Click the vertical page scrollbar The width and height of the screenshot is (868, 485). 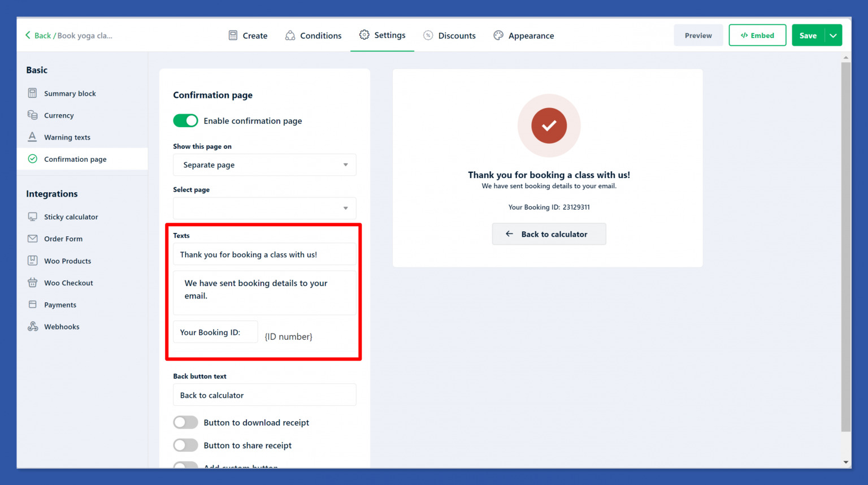click(846, 246)
